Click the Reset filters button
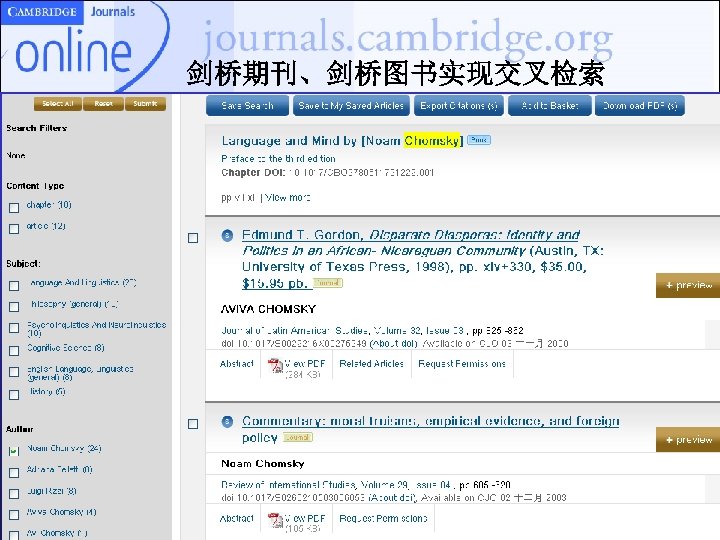 point(103,104)
